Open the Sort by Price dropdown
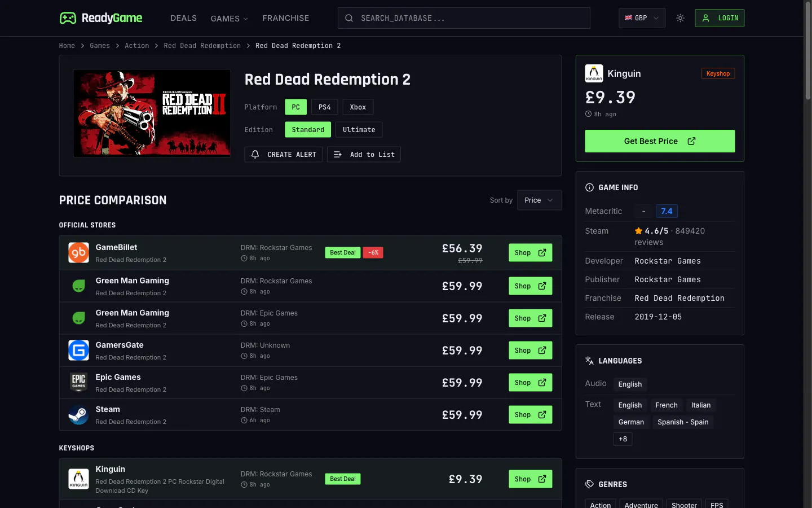 (540, 200)
